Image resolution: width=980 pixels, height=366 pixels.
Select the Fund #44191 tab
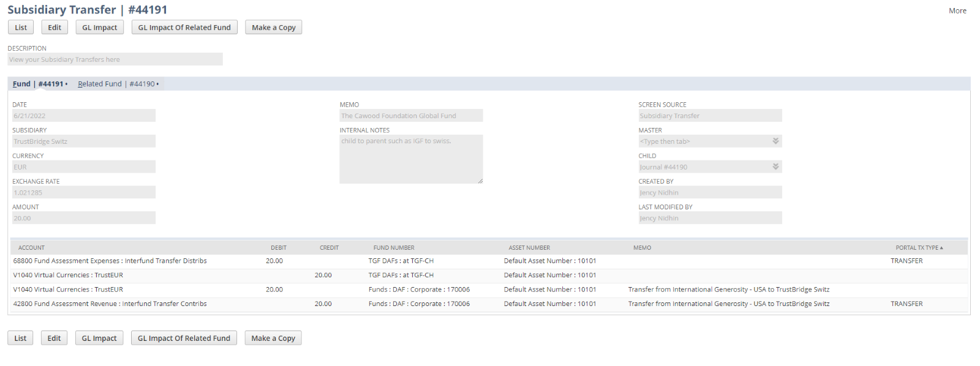39,84
